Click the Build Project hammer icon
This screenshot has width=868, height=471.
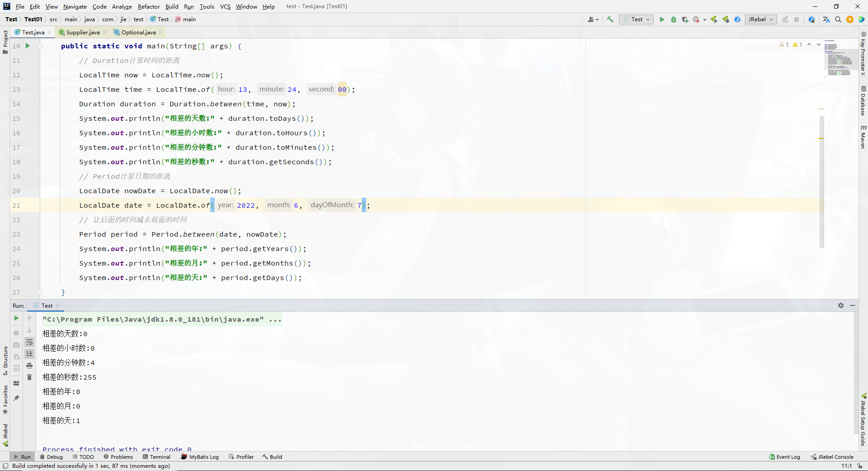(x=610, y=19)
